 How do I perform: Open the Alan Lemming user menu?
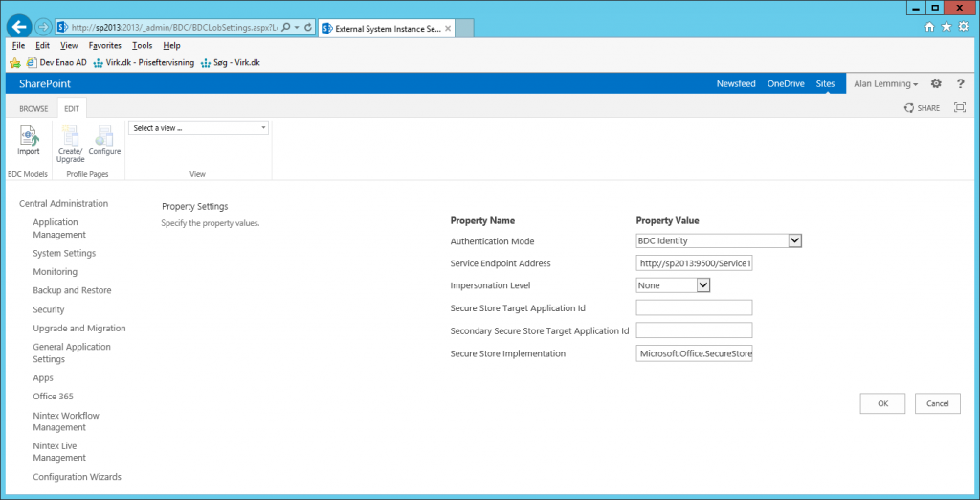(886, 84)
